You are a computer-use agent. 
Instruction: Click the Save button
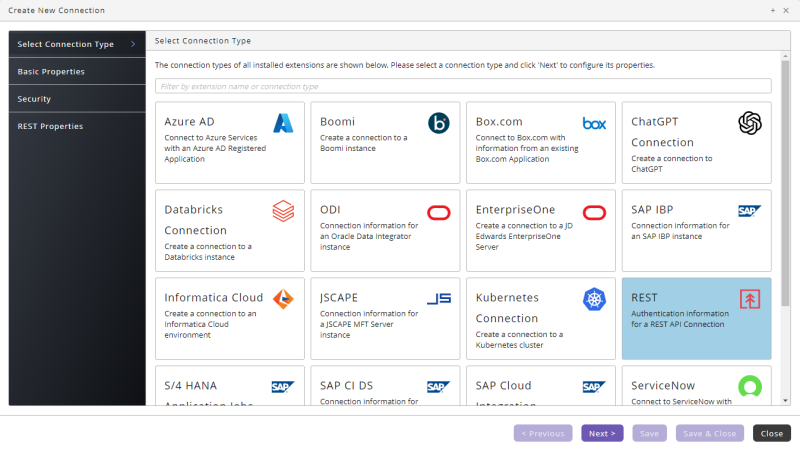point(649,433)
